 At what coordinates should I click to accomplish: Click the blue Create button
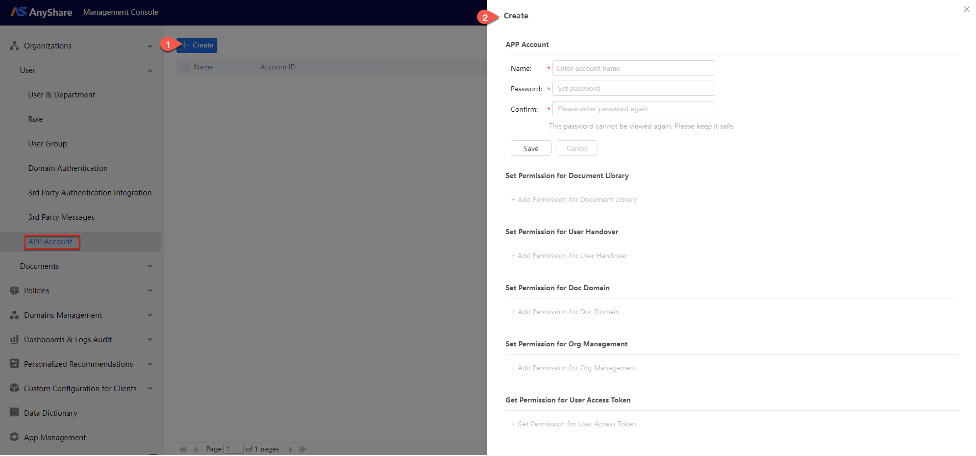coord(197,45)
